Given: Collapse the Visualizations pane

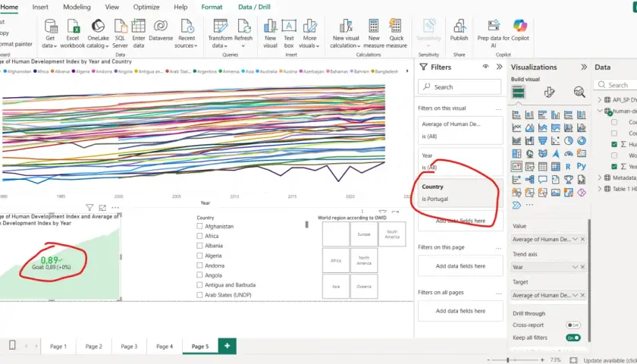Looking at the screenshot, I should coord(584,67).
